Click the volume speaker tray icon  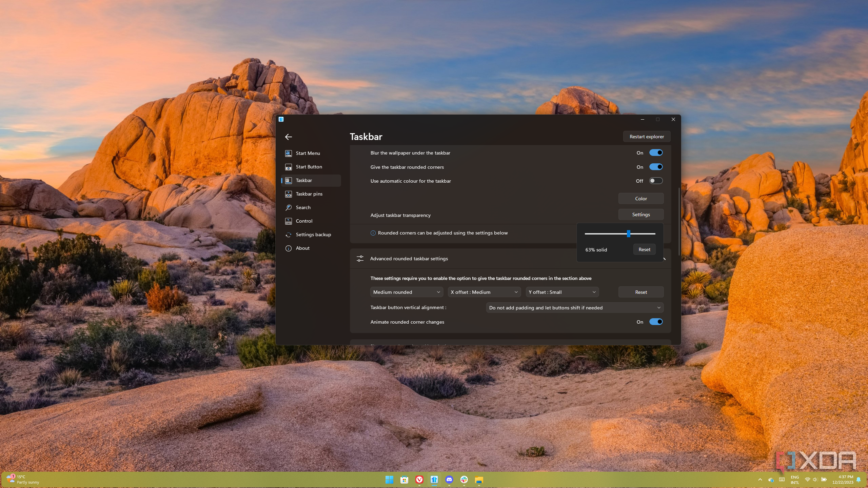click(x=815, y=480)
